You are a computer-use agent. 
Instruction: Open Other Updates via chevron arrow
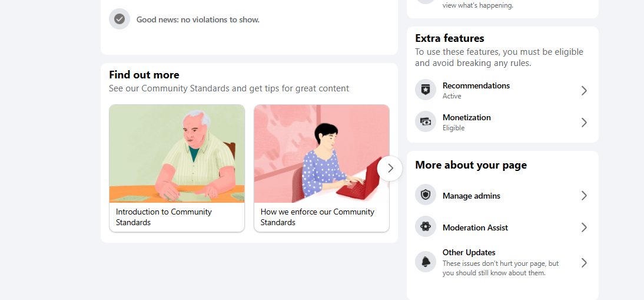click(x=584, y=263)
